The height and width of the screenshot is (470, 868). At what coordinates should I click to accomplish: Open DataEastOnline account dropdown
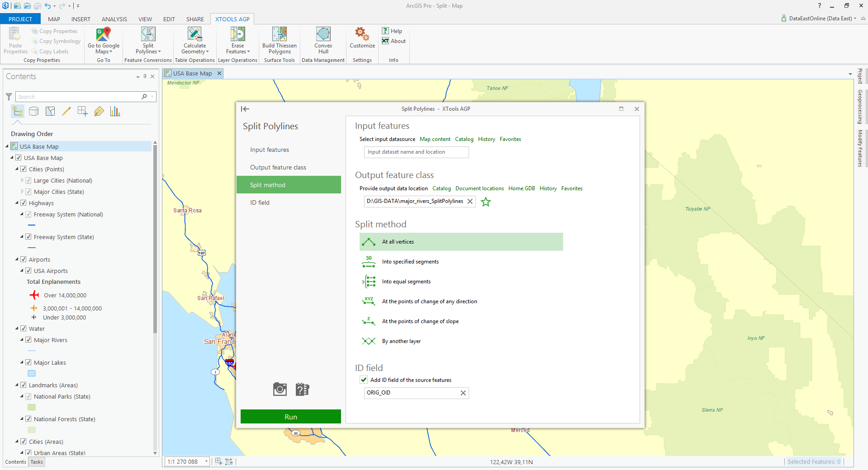855,19
